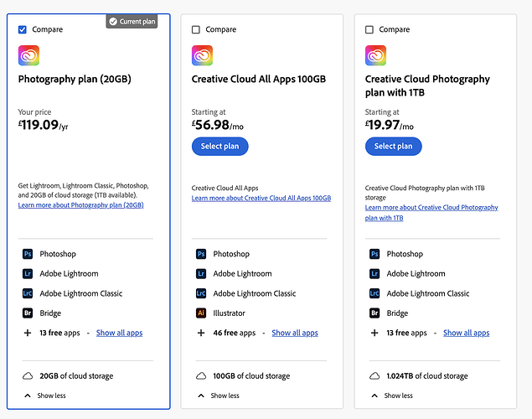The width and height of the screenshot is (532, 419).
Task: Collapse All Apps 100GB details using Show less
Action: (218, 396)
